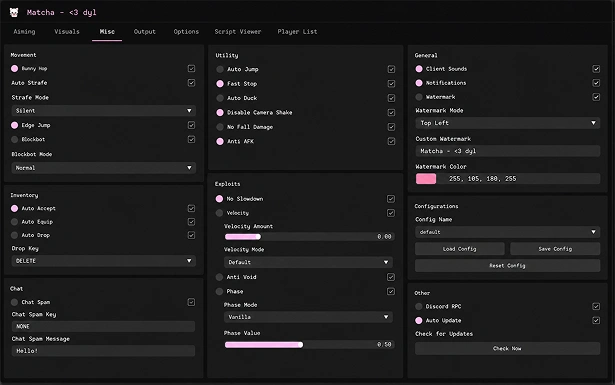Open the pink Watermark Color swatch
This screenshot has height=385, width=615.
[426, 179]
